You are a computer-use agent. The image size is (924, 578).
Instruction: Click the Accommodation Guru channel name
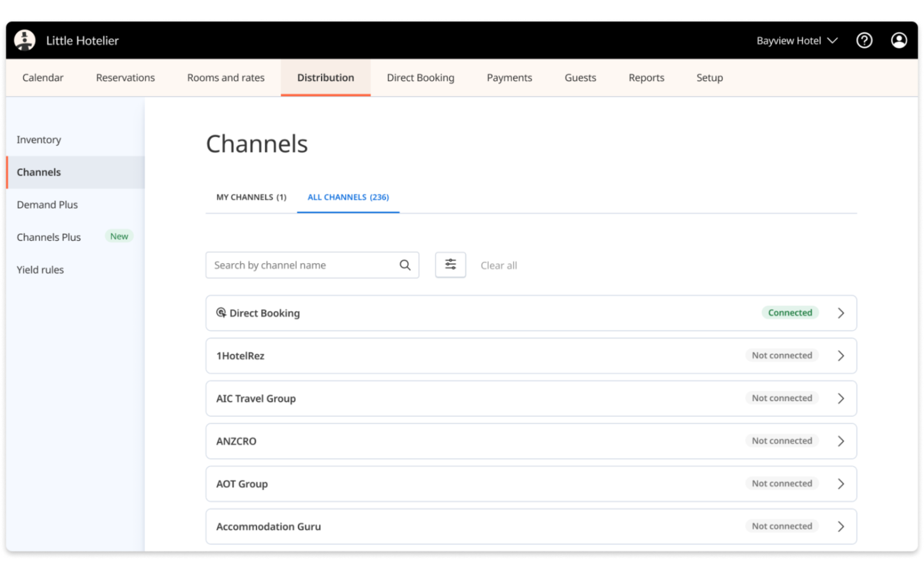pos(269,527)
